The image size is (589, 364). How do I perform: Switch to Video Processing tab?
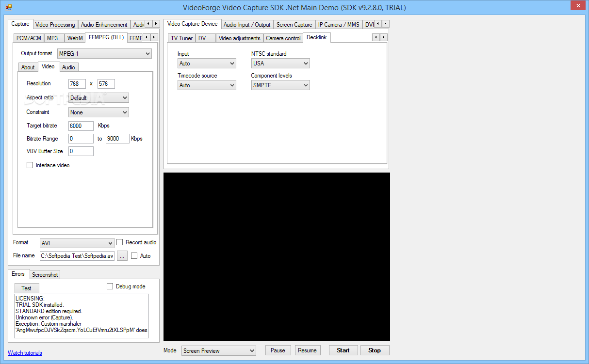(x=55, y=25)
